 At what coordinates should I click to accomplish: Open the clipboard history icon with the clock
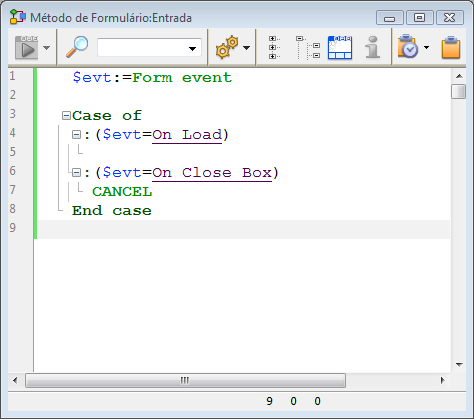coord(407,46)
